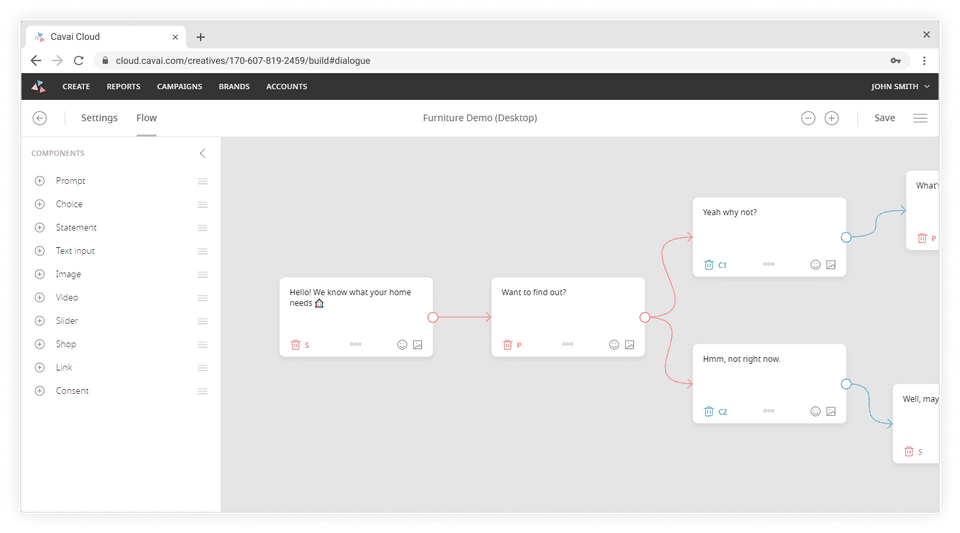960x533 pixels.
Task: Open the Reports menu
Action: coord(124,87)
